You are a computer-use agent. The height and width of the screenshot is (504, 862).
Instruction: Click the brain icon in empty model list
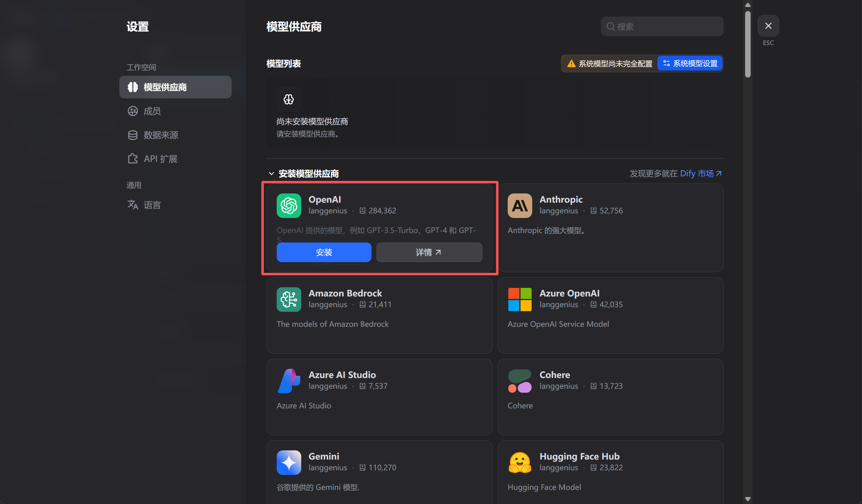pos(288,100)
